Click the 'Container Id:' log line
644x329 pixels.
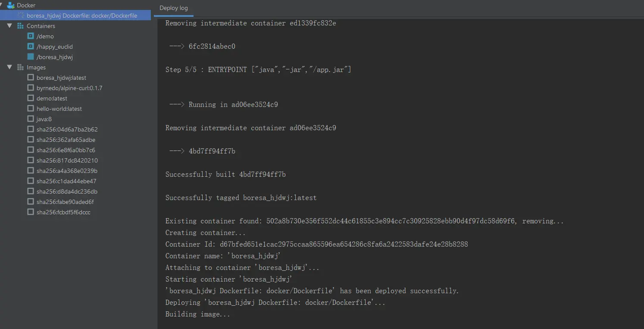pyautogui.click(x=316, y=244)
